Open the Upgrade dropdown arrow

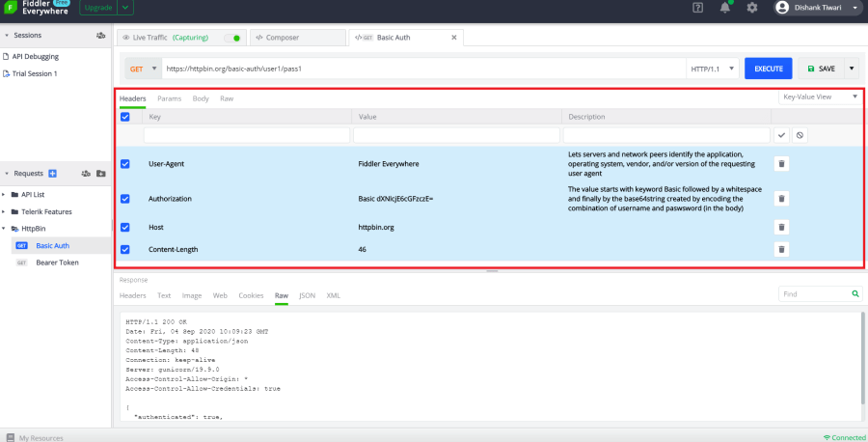(x=125, y=8)
